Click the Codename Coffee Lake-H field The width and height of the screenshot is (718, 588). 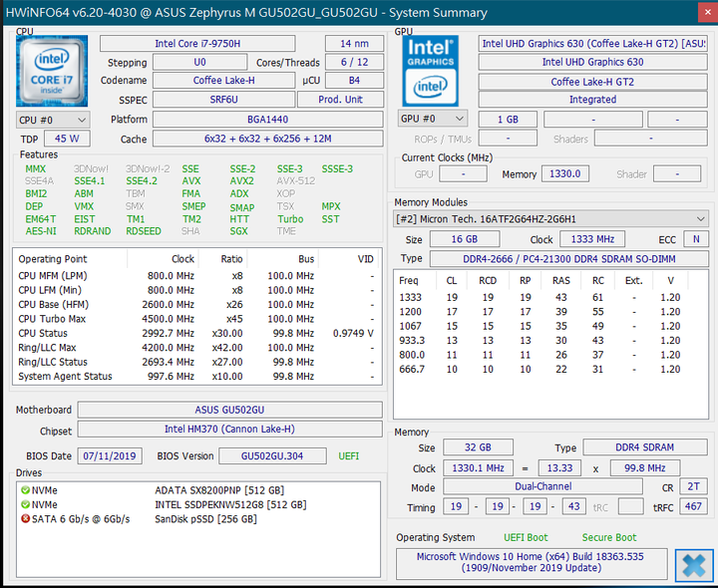pyautogui.click(x=224, y=80)
